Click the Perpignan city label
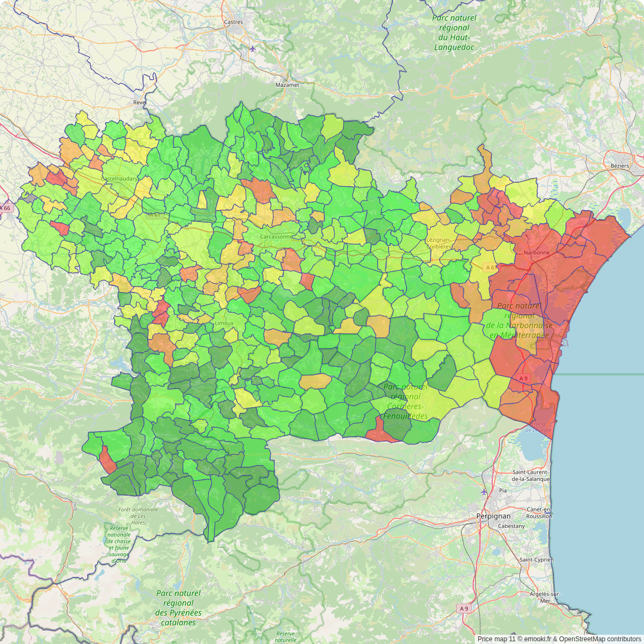The width and height of the screenshot is (644, 644). [x=493, y=516]
